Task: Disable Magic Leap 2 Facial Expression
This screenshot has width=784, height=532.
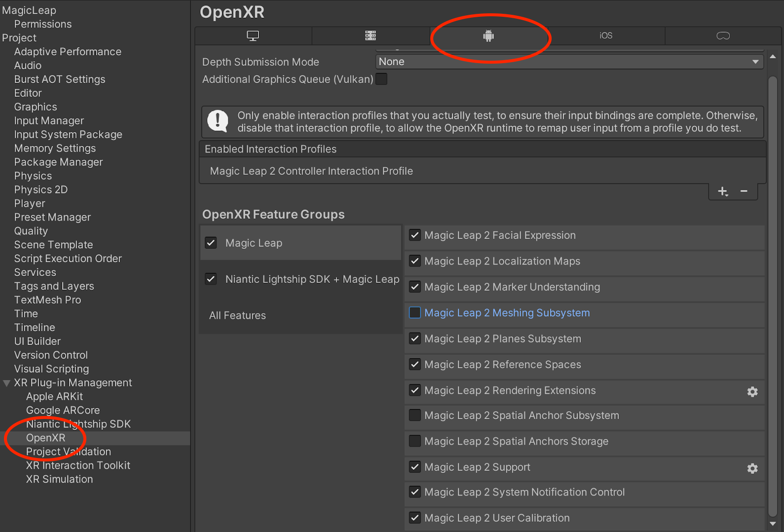Action: point(415,235)
